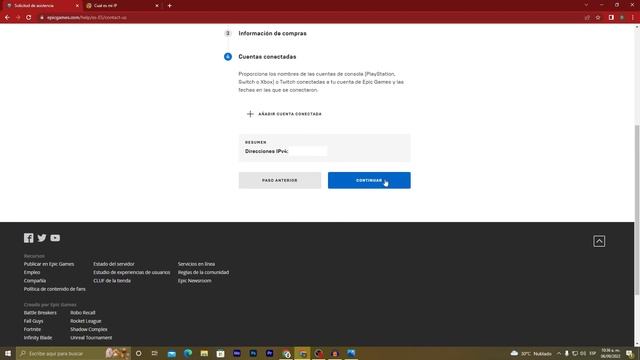The width and height of the screenshot is (640, 360).
Task: Click the taskbar search box
Action: click(73, 353)
